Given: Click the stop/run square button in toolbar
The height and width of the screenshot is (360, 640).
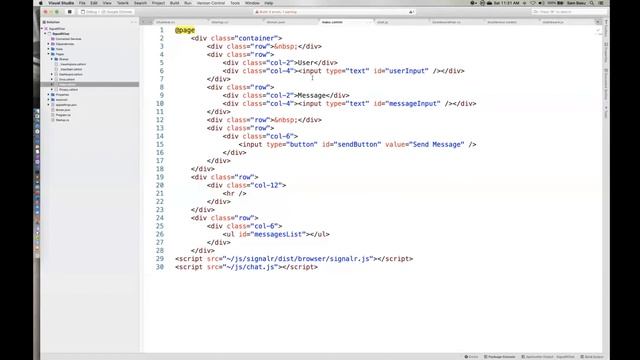Looking at the screenshot, I should click(70, 12).
